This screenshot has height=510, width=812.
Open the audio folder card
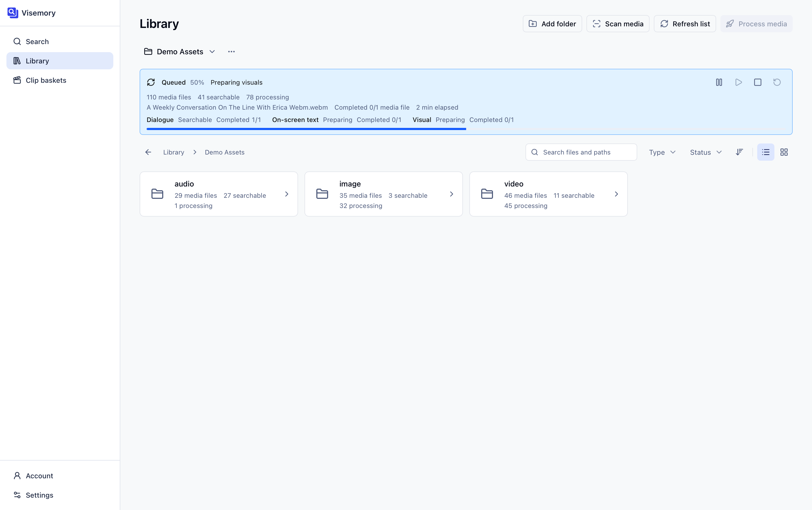click(x=219, y=194)
